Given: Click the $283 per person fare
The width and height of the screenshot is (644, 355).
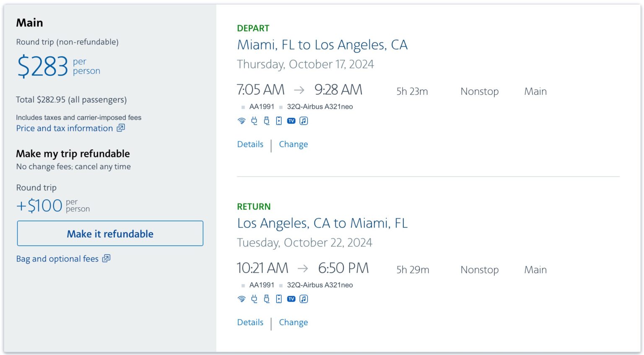Looking at the screenshot, I should coord(42,65).
